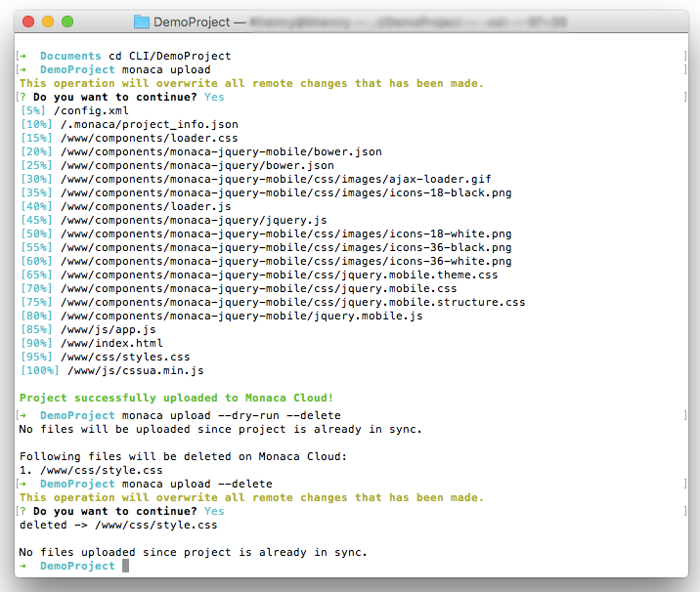Click the '/www/components/loader.css' line
The width and height of the screenshot is (700, 592).
[129, 138]
